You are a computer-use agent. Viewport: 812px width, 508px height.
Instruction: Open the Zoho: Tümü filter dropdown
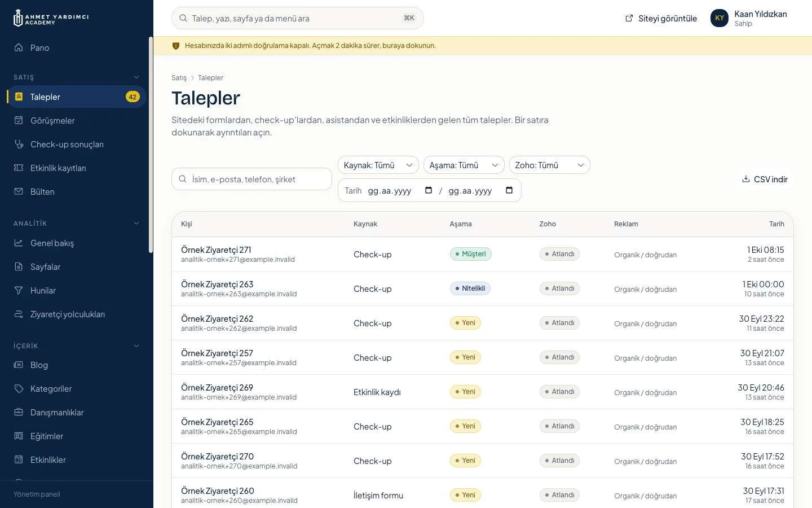click(550, 165)
